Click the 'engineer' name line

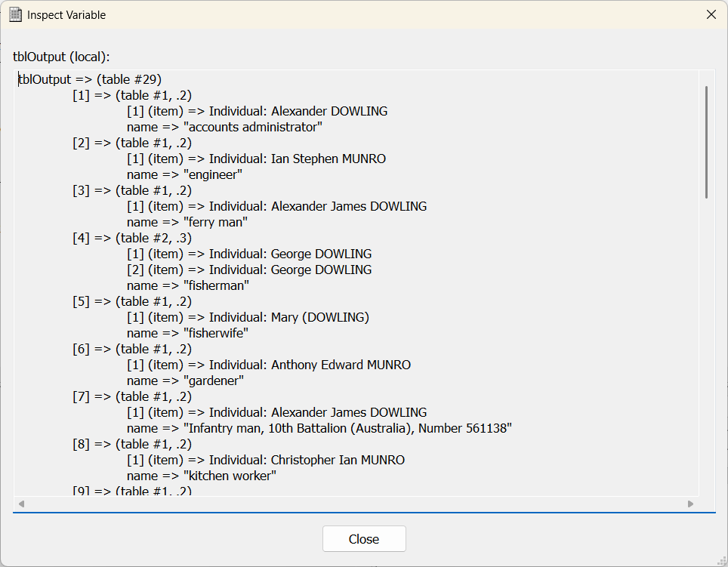point(184,174)
